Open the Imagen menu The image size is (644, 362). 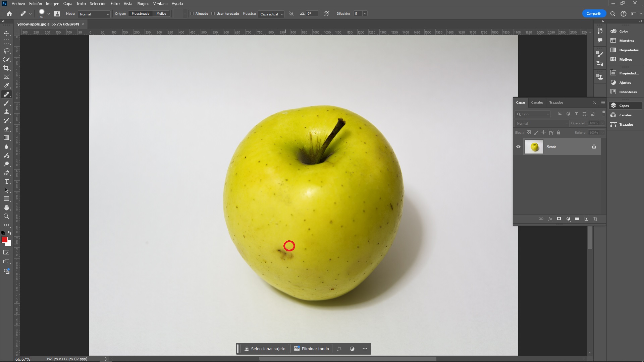[52, 4]
